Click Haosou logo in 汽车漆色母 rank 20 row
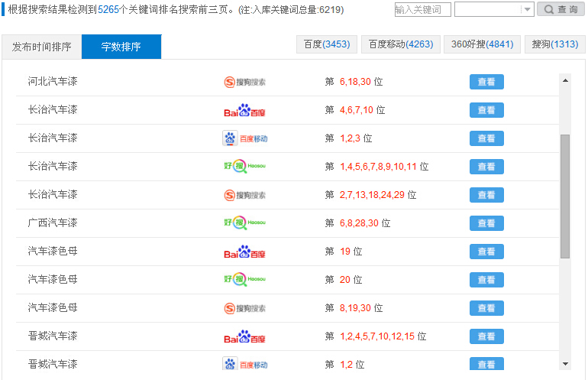 click(x=244, y=280)
